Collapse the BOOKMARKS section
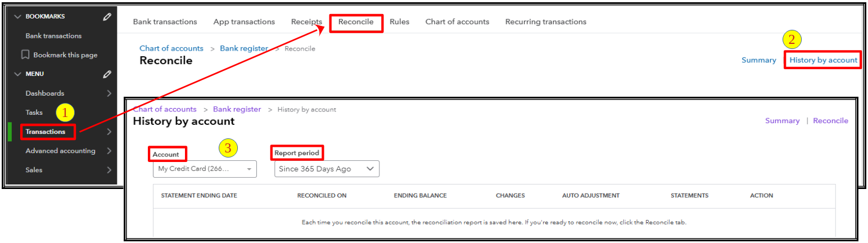 tap(17, 17)
